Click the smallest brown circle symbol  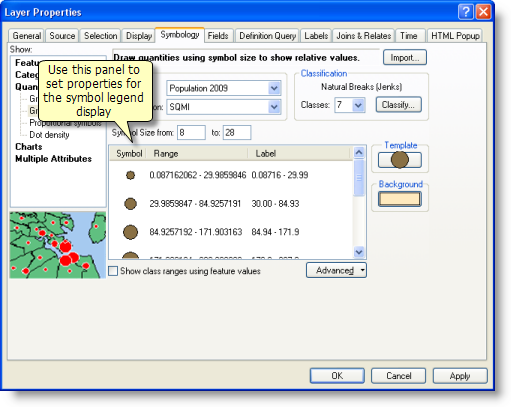pos(130,175)
